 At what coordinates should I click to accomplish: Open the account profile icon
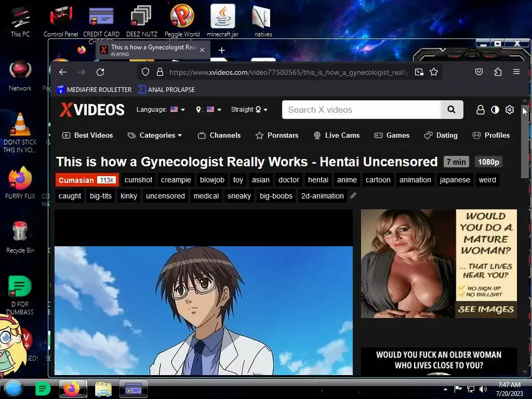tap(481, 110)
